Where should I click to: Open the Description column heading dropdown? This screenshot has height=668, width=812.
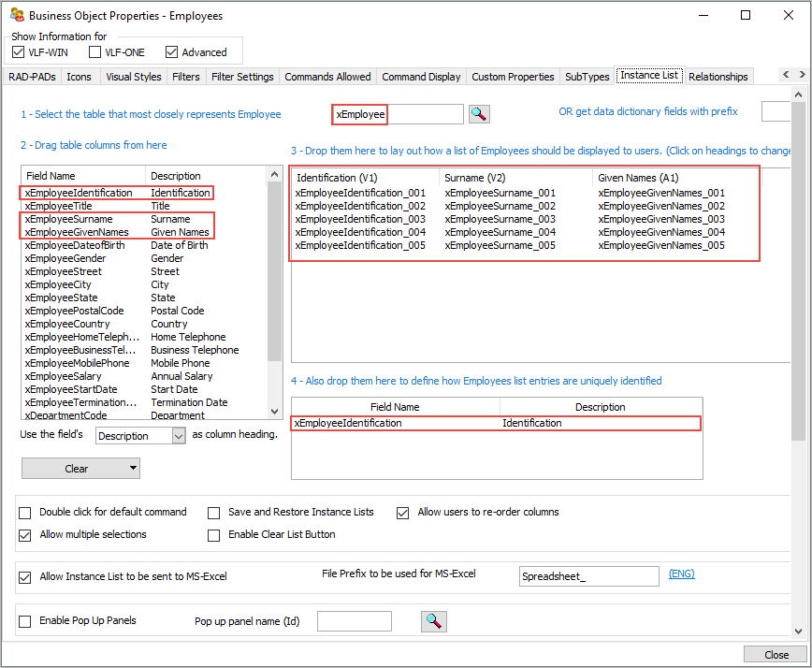[x=179, y=436]
